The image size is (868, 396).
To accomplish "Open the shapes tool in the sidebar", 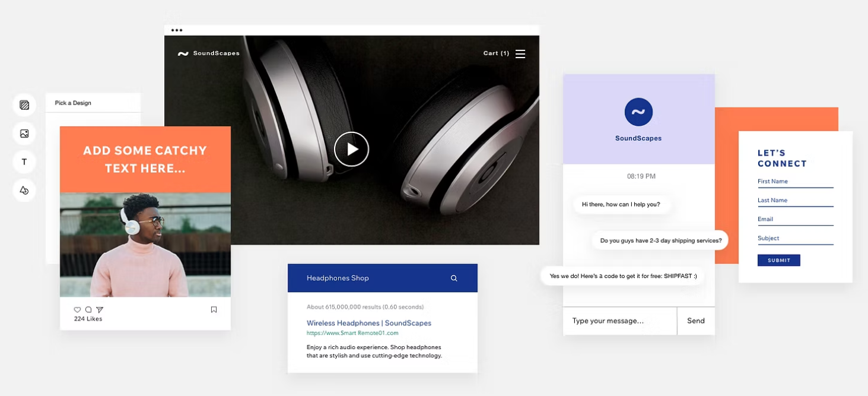I will coord(24,190).
